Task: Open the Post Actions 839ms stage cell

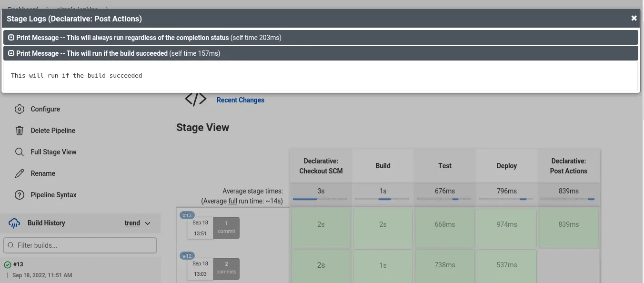Action: coord(569,228)
